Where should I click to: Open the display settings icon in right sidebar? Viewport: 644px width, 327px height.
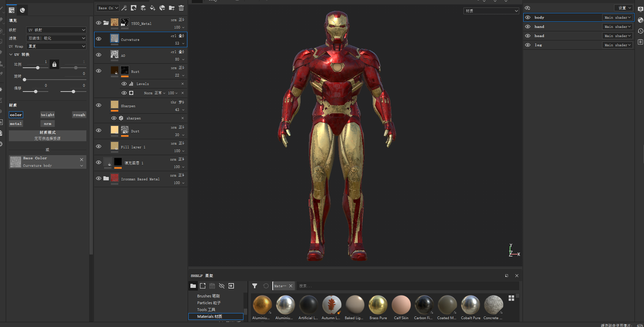click(x=640, y=9)
